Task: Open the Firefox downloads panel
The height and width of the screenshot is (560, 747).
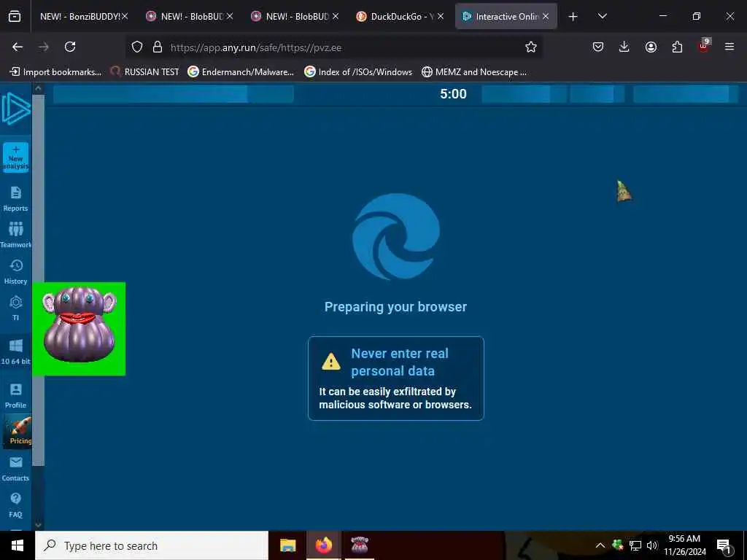Action: click(x=624, y=47)
